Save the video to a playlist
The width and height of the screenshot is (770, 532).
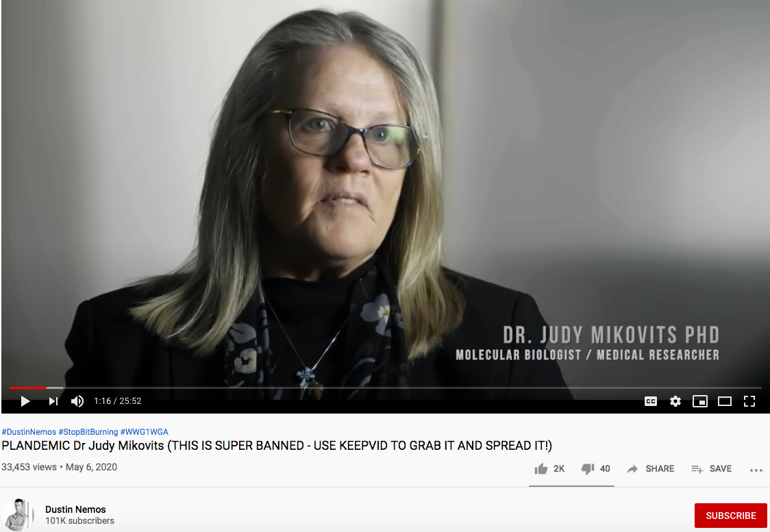[711, 469]
